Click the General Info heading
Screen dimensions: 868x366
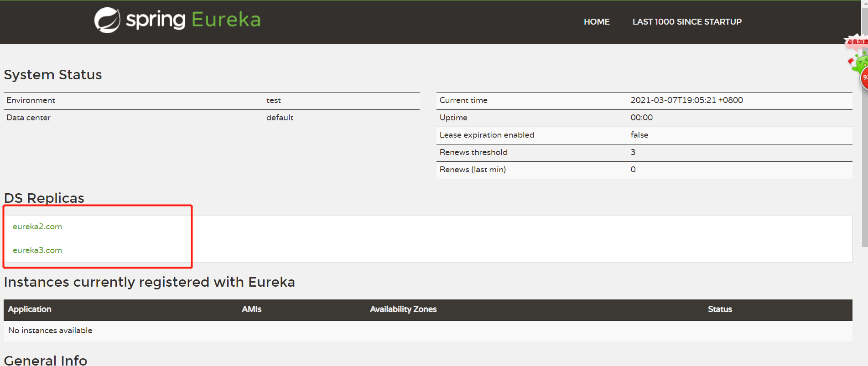click(x=45, y=360)
